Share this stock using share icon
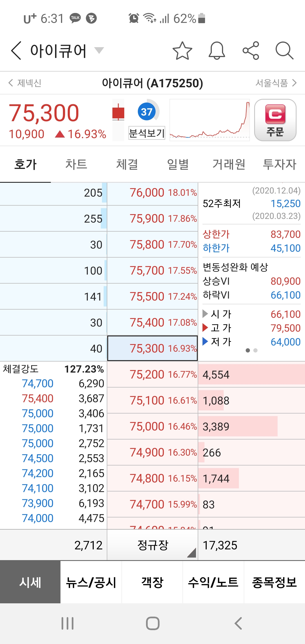The height and width of the screenshot is (644, 305). click(251, 51)
